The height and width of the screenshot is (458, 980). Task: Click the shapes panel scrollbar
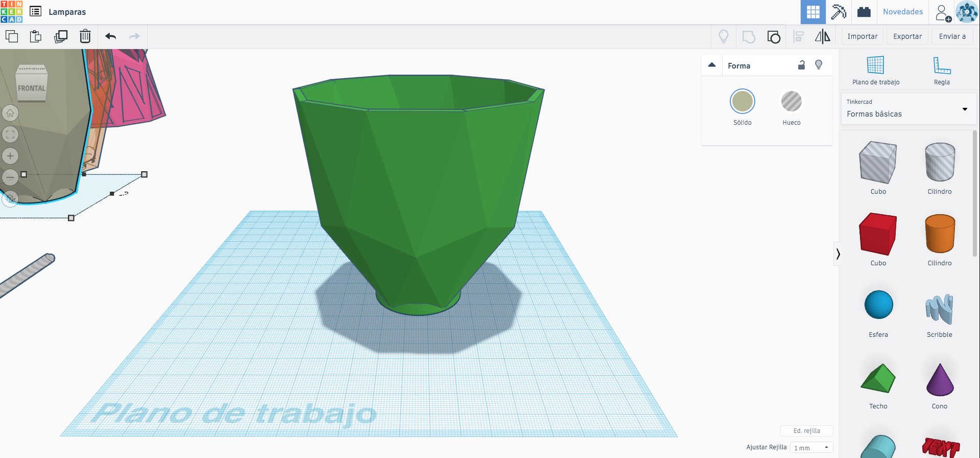coord(974,193)
